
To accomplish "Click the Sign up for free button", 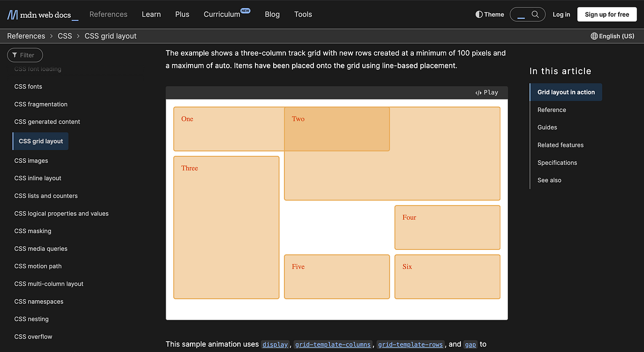I will [607, 14].
